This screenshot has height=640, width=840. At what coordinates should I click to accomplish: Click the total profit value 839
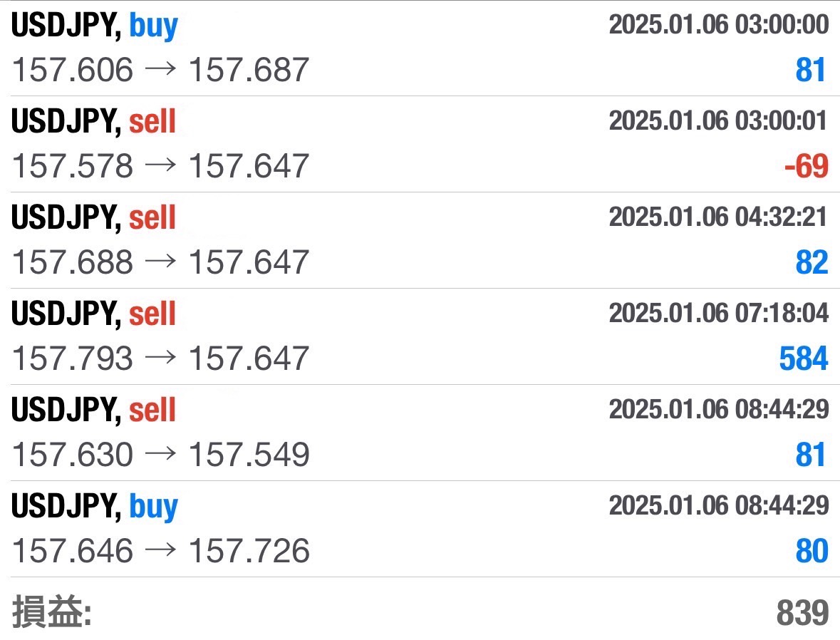802,613
